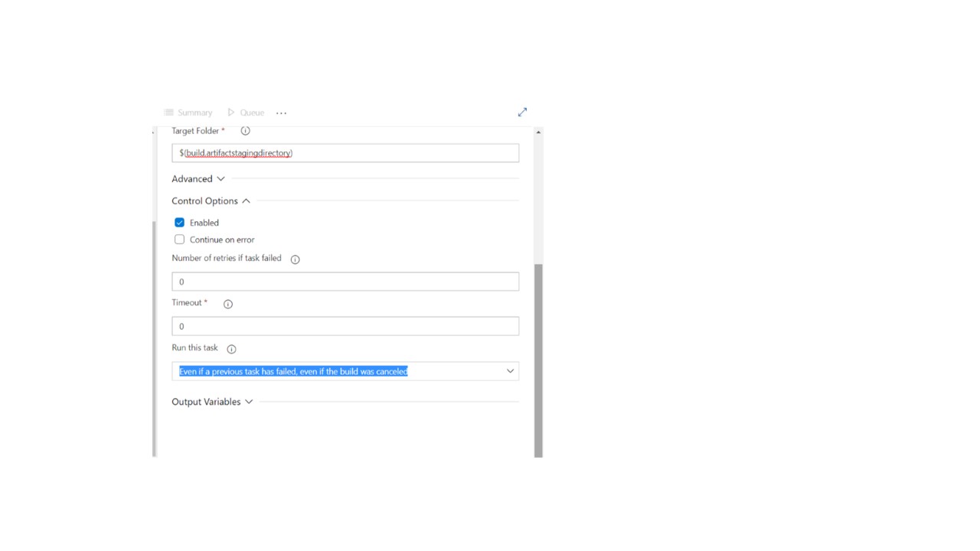The image size is (980, 551).
Task: Click the Target Folder input field
Action: [x=345, y=153]
